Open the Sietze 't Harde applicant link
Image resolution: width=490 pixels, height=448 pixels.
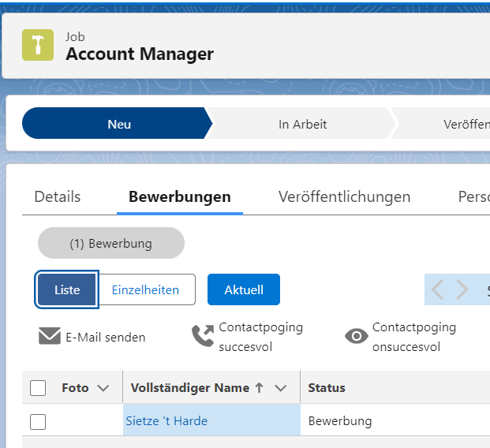166,421
